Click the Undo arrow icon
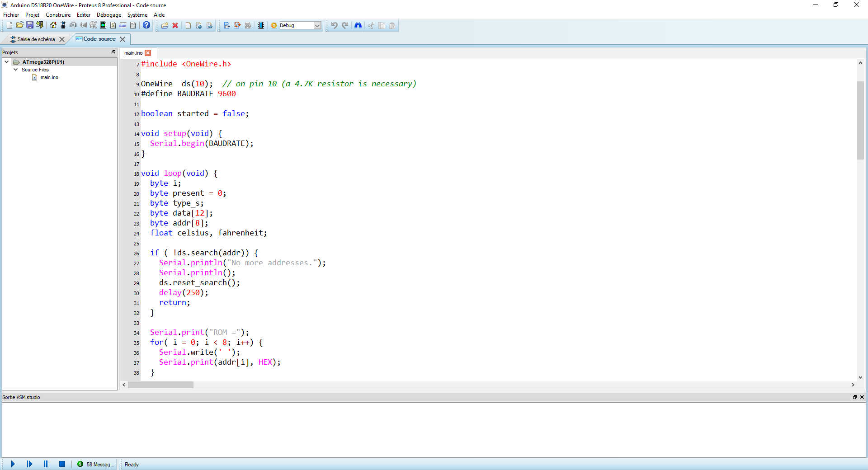Image resolution: width=868 pixels, height=470 pixels. click(334, 25)
